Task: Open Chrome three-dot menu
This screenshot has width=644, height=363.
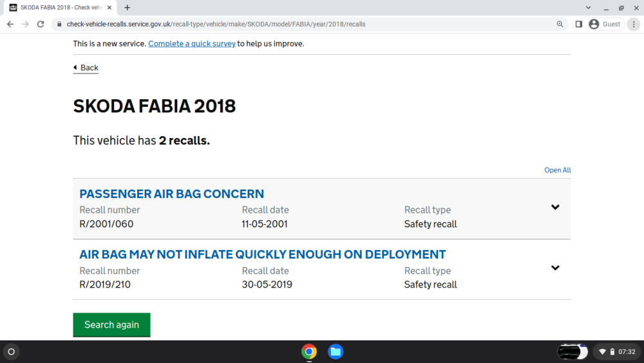Action: 634,25
